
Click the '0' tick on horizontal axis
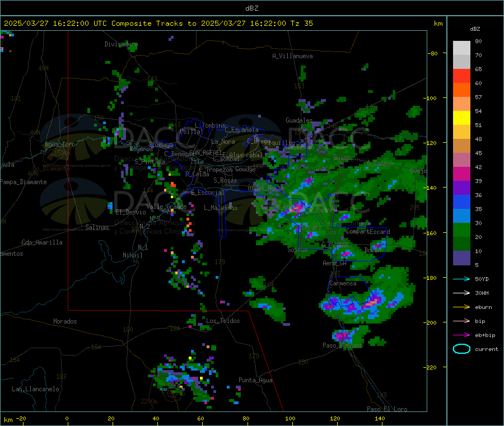[67, 418]
